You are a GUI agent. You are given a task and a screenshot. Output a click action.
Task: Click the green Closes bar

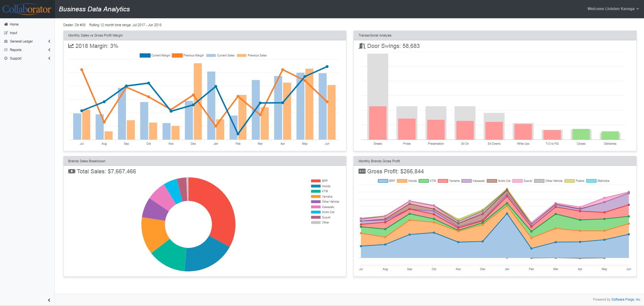(x=581, y=134)
